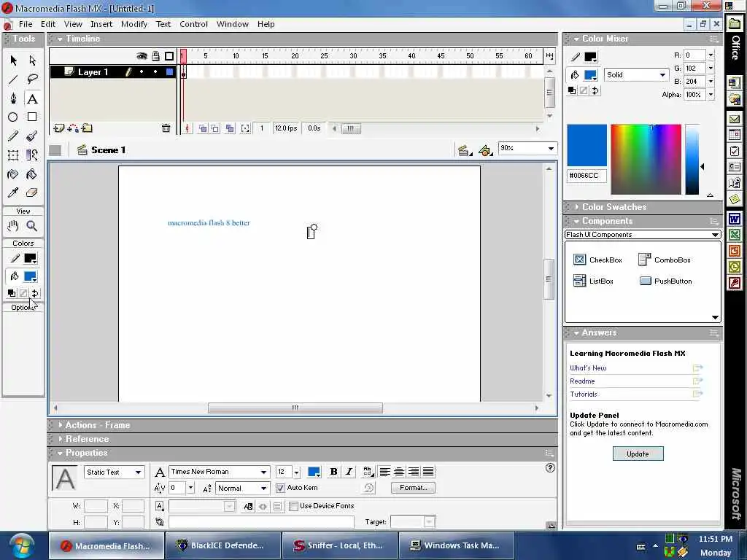The height and width of the screenshot is (560, 747).
Task: Select the Brush tool
Action: 32,136
